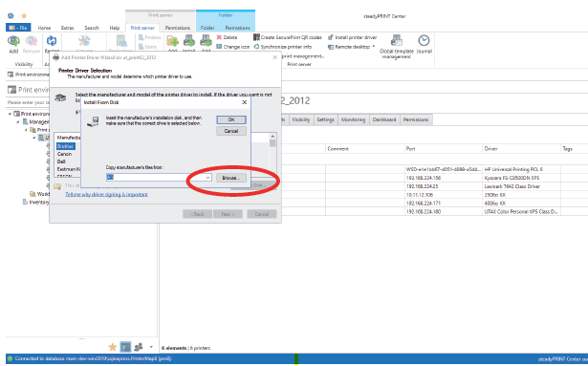Click the users group icon at panel bottom

tap(139, 347)
